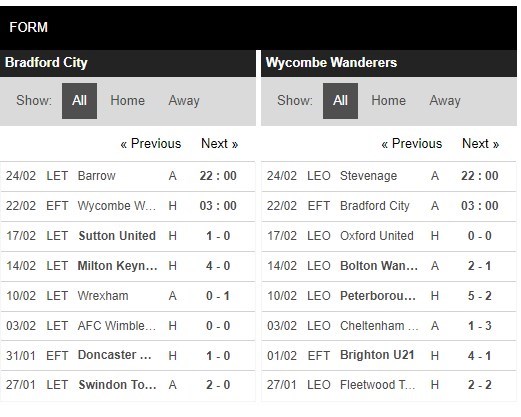
Task: Open the Peterborough 5 - 2 result
Action: [x=389, y=296]
